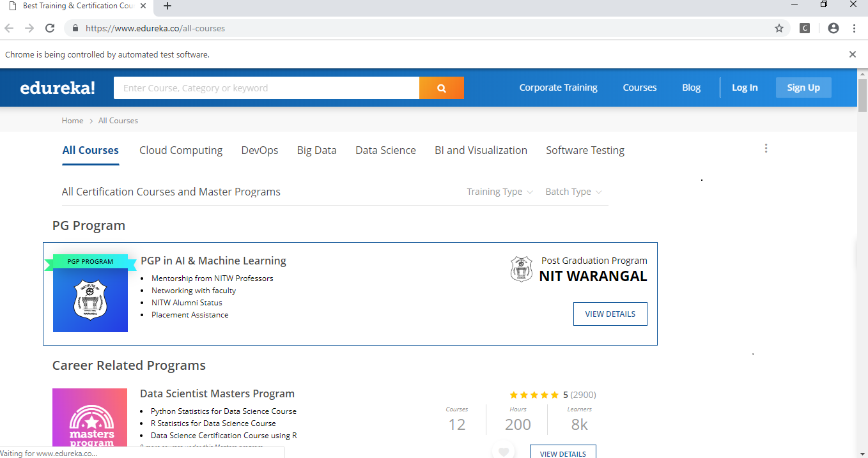868x458 pixels.
Task: Click the edureka! logo
Action: click(58, 88)
